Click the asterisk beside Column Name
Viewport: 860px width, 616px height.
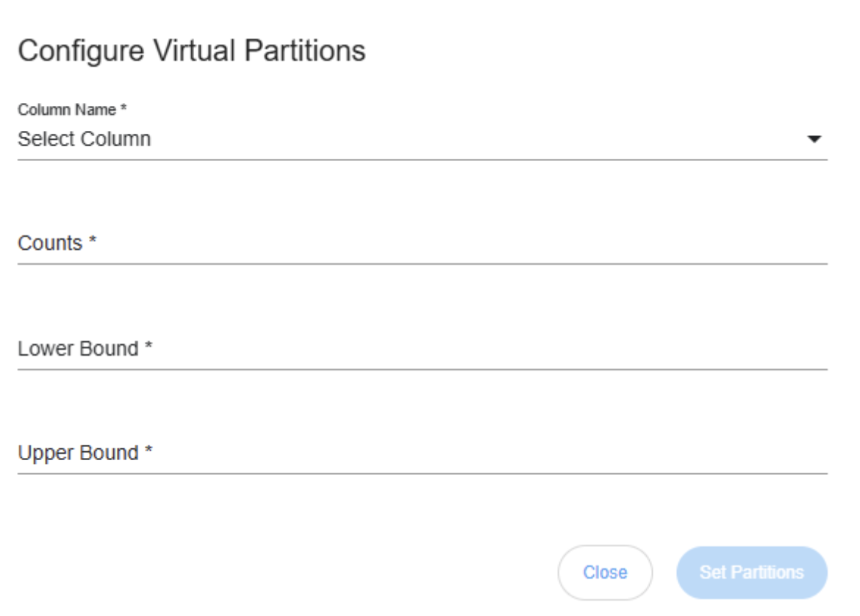pyautogui.click(x=123, y=110)
